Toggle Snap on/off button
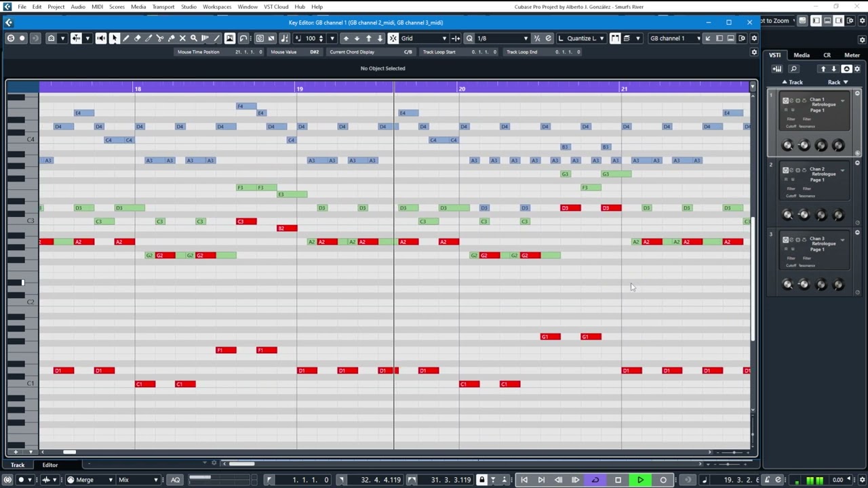The height and width of the screenshot is (488, 868). 393,39
